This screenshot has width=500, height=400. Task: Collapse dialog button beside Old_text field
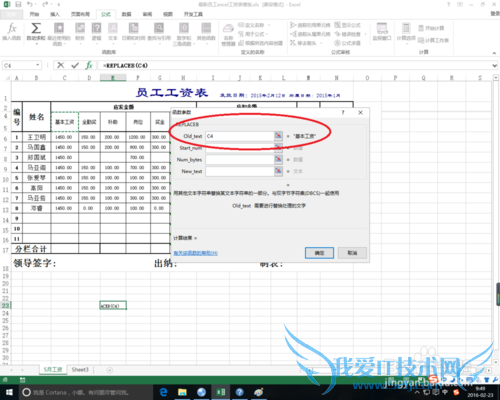coord(278,136)
